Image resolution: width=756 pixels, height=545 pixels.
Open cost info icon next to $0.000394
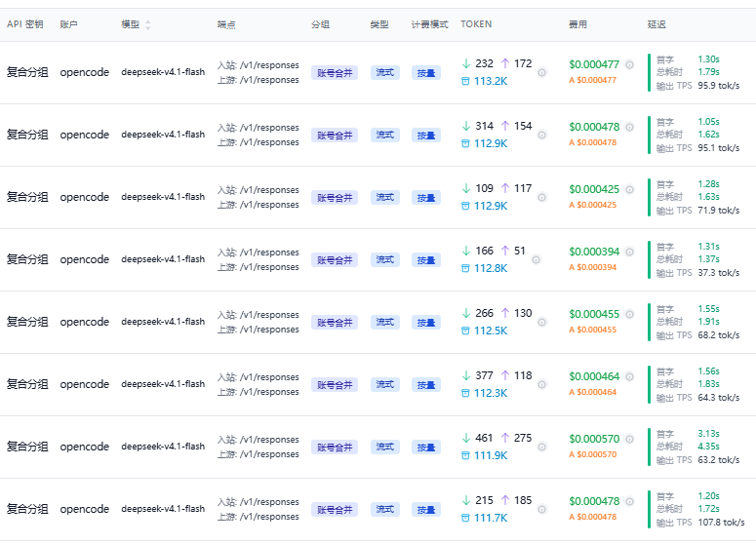[x=630, y=252]
